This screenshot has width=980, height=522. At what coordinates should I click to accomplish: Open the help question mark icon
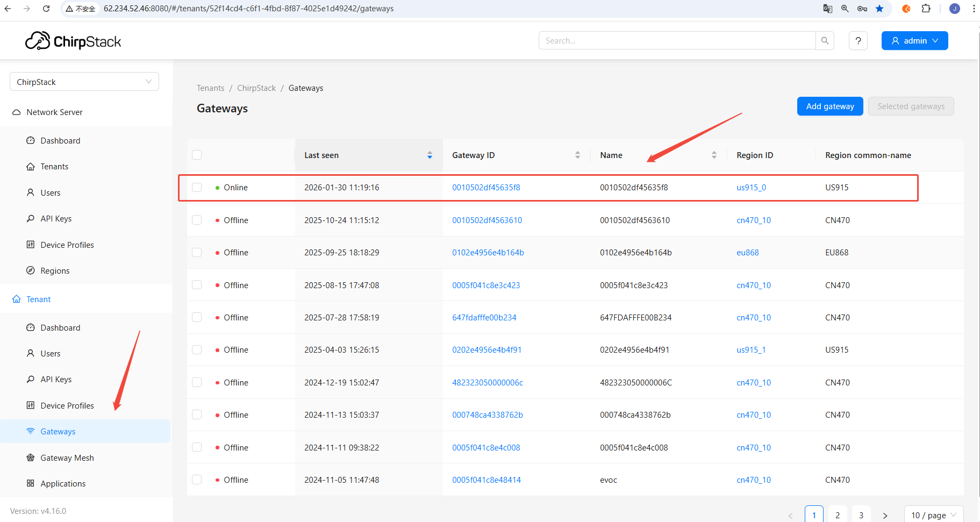[858, 41]
